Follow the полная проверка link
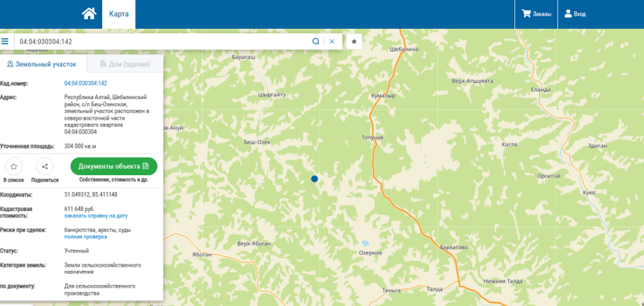Screen dimensions: 644x306 85,237
